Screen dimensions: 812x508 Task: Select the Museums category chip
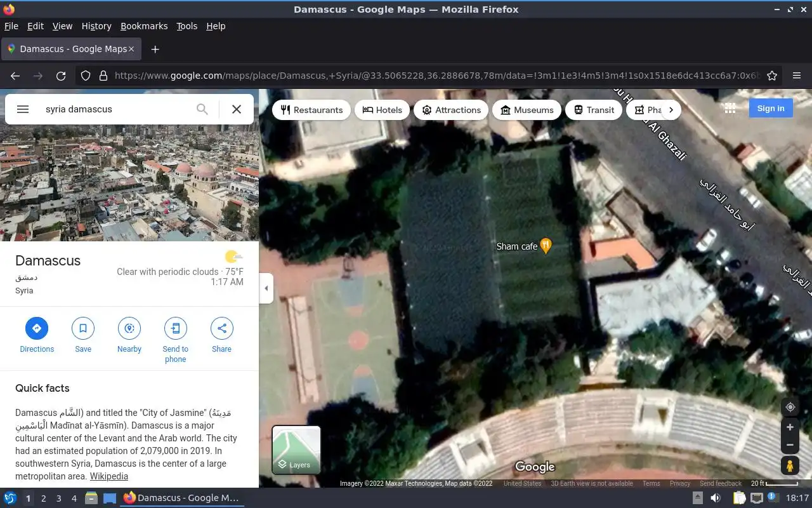coord(527,110)
